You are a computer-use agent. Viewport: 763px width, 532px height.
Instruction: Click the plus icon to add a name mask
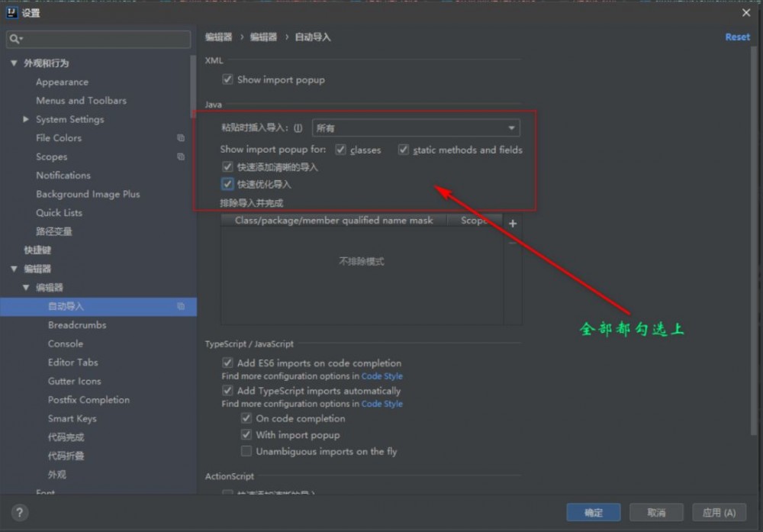point(513,224)
